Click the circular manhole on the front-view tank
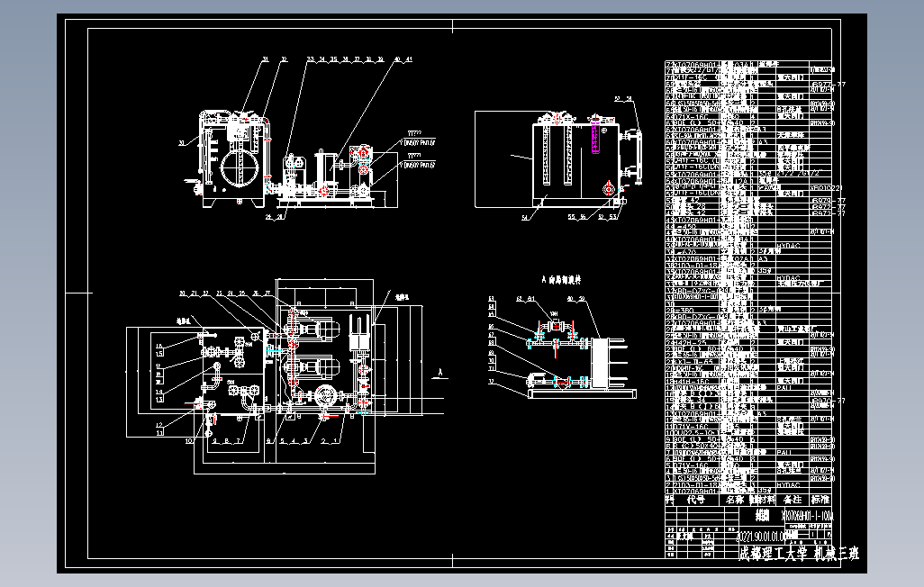This screenshot has width=924, height=587. [239, 167]
